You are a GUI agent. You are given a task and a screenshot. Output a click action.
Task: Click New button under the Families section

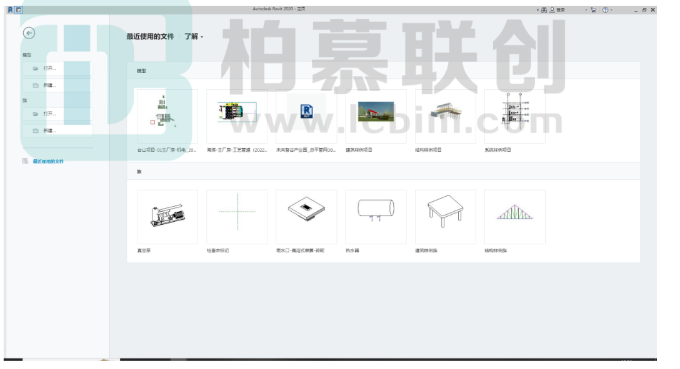coord(57,131)
